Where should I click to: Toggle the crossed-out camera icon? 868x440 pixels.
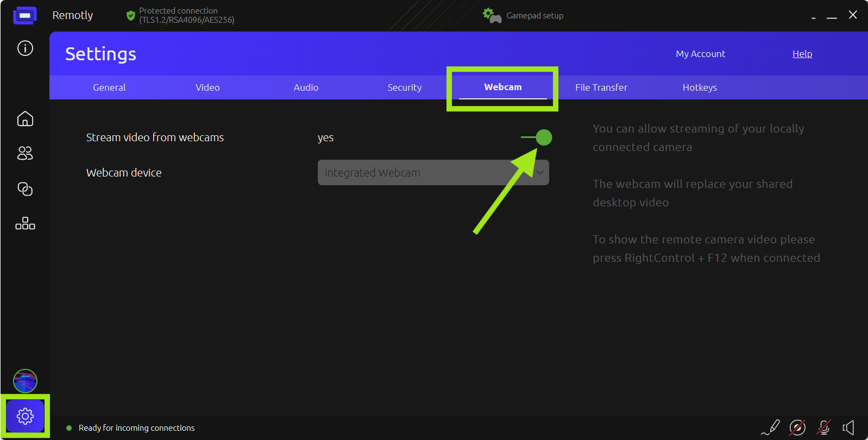[x=797, y=428]
